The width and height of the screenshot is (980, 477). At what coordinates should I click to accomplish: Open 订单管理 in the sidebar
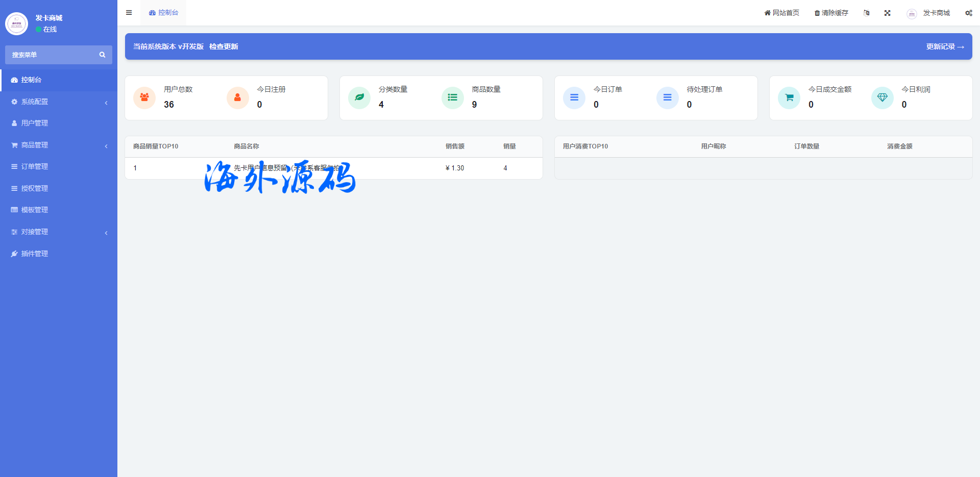coord(35,167)
